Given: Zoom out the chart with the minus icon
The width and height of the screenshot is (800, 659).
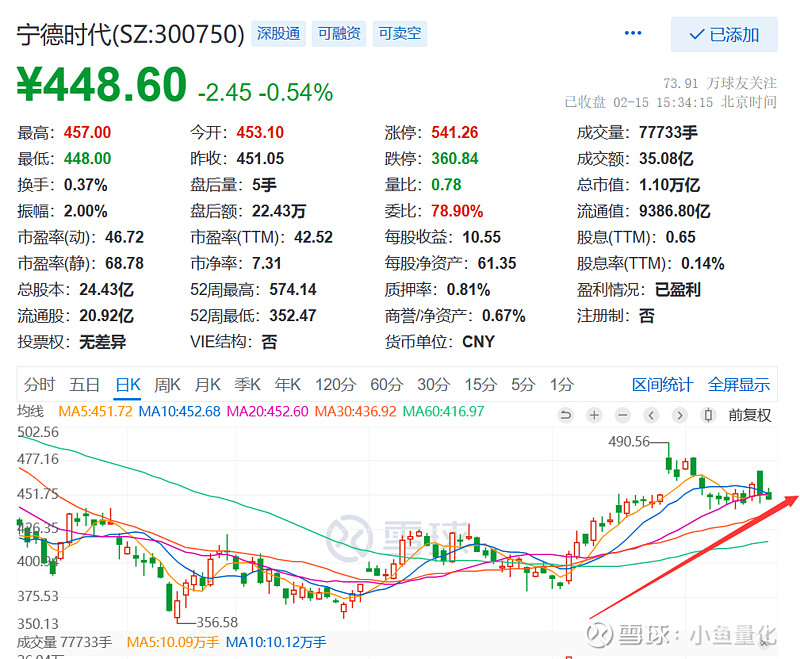Looking at the screenshot, I should click(x=622, y=415).
